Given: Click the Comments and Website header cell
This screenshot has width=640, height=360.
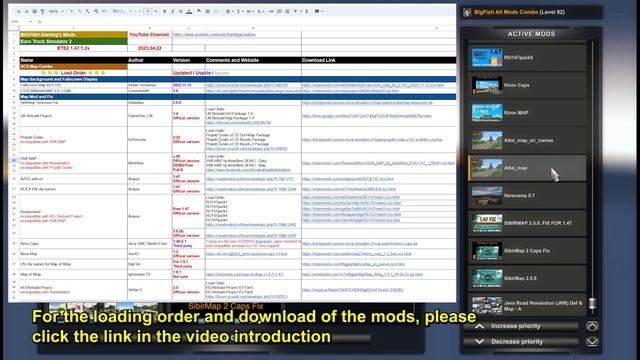Looking at the screenshot, I should tap(253, 60).
